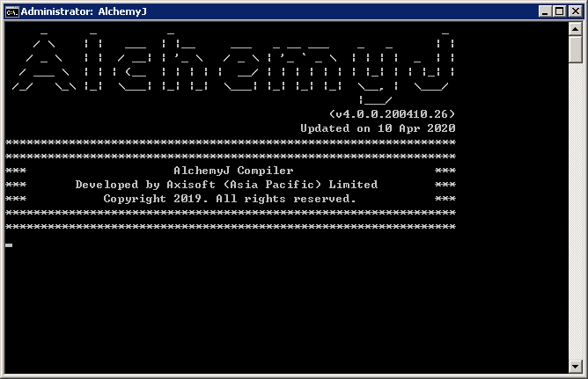
Task: Click the 'AlchemyJ Compiler' heading text
Action: click(233, 171)
